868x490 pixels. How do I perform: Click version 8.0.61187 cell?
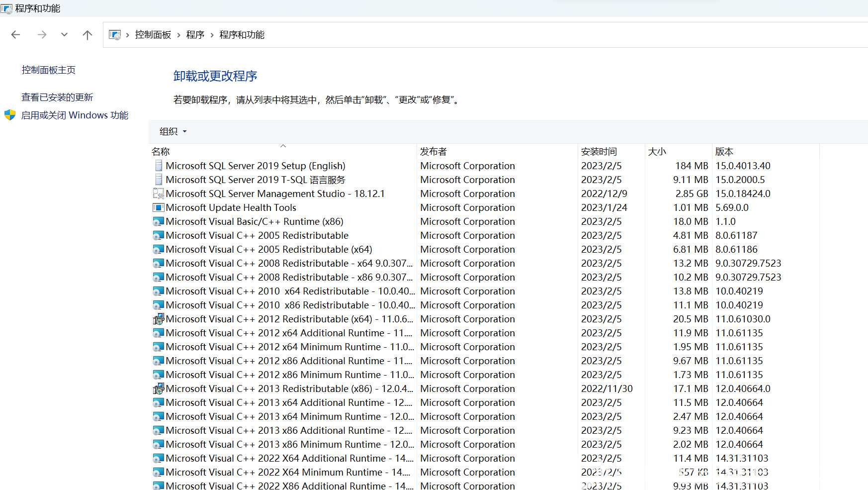click(x=736, y=235)
